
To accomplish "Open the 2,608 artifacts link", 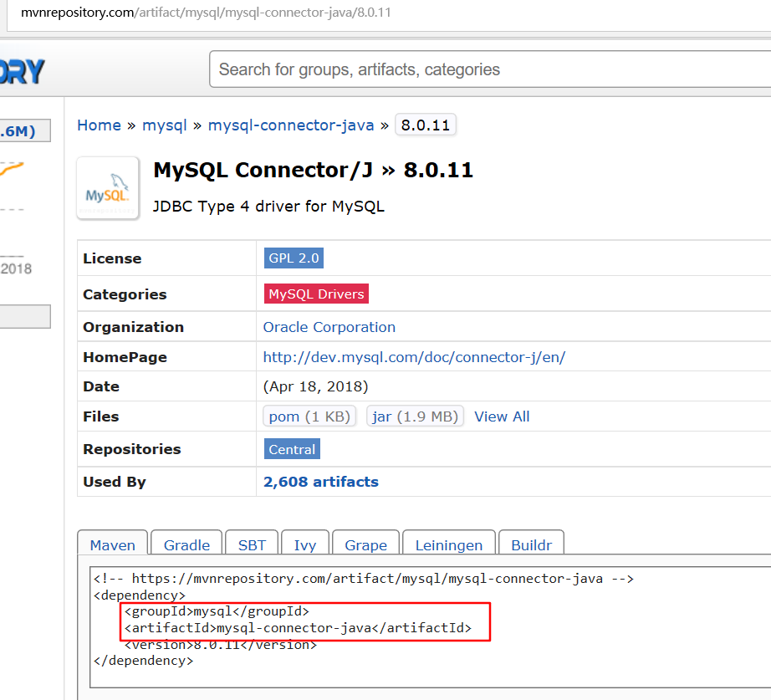I will pos(320,482).
